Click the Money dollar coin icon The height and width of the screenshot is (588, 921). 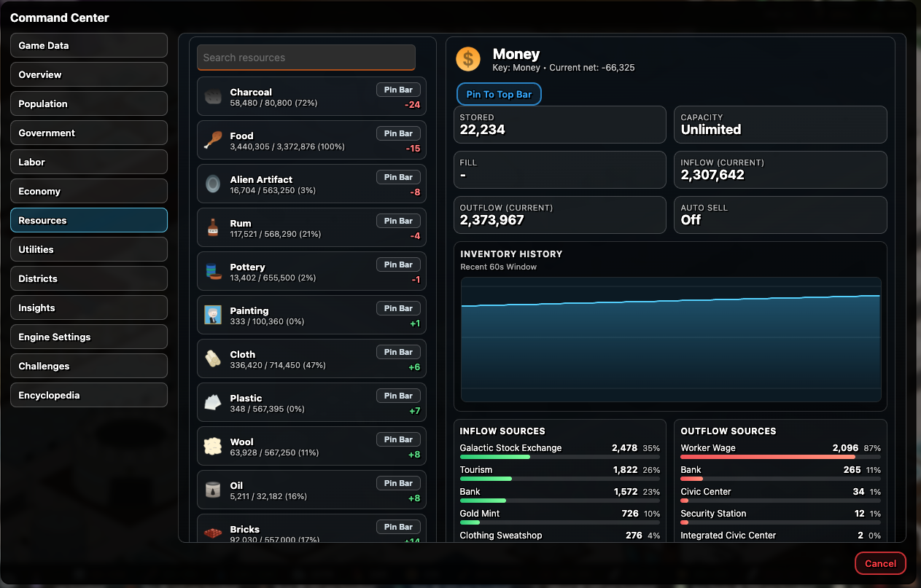468,59
